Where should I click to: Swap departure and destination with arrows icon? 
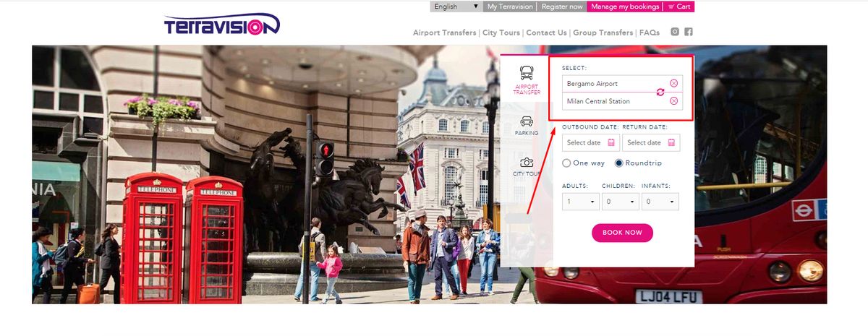click(660, 92)
